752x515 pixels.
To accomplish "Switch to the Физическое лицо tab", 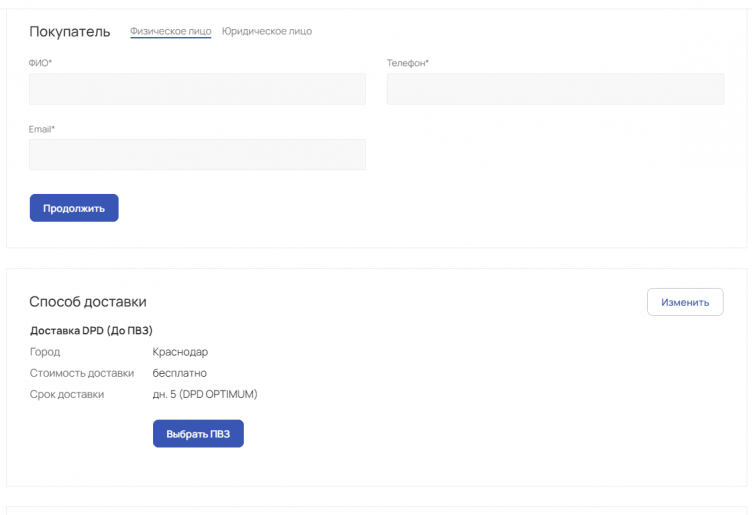I will (x=170, y=31).
